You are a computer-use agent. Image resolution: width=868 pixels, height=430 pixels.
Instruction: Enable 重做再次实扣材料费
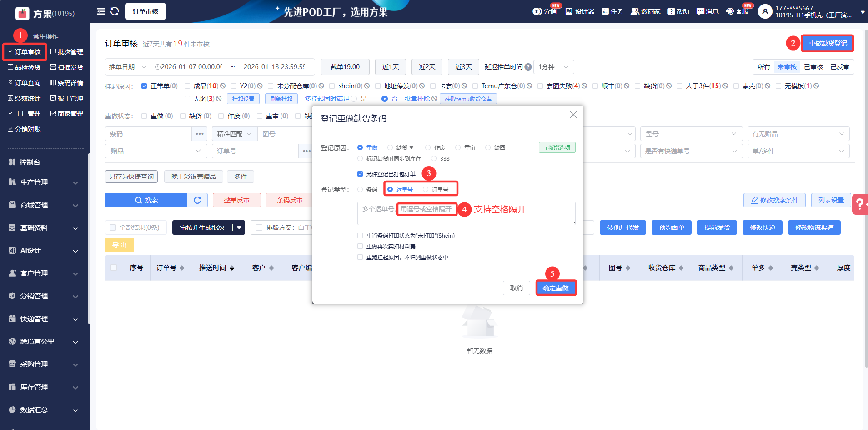[x=360, y=246]
